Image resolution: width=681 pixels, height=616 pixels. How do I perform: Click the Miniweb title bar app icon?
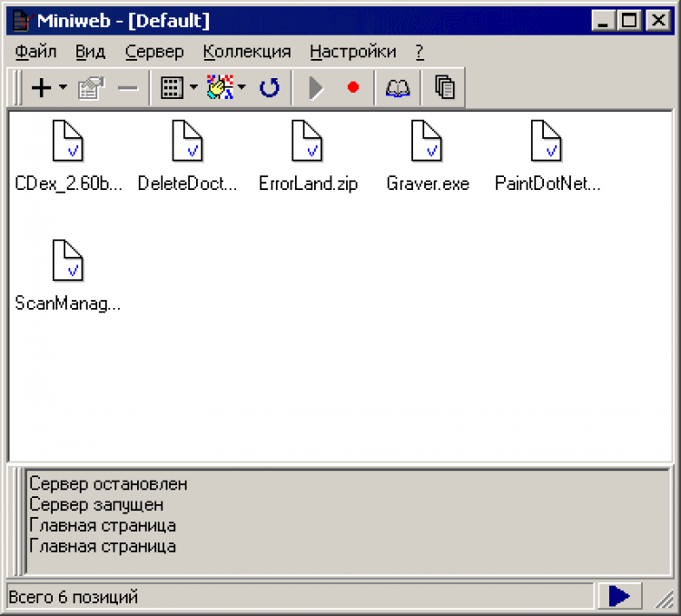click(22, 20)
